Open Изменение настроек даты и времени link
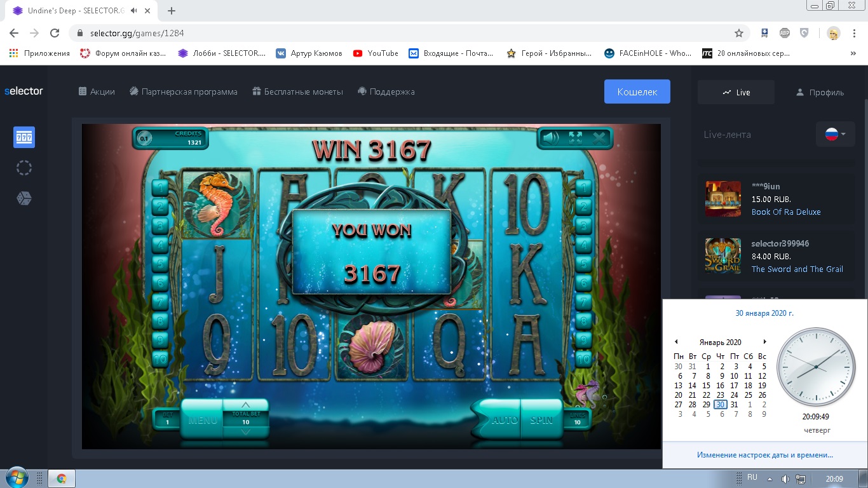868x488 pixels. [764, 454]
